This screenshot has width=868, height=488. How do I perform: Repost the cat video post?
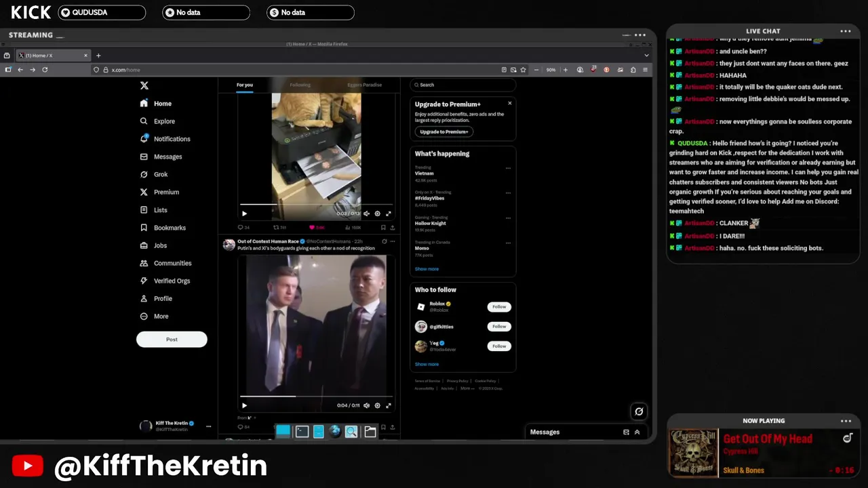[x=279, y=228]
